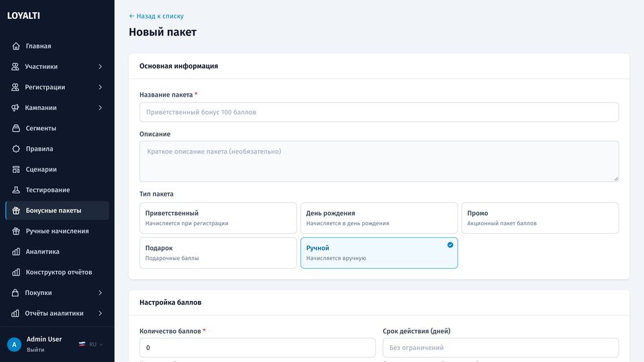Focus the Название пакета input field
The image size is (644, 362).
[x=379, y=112]
